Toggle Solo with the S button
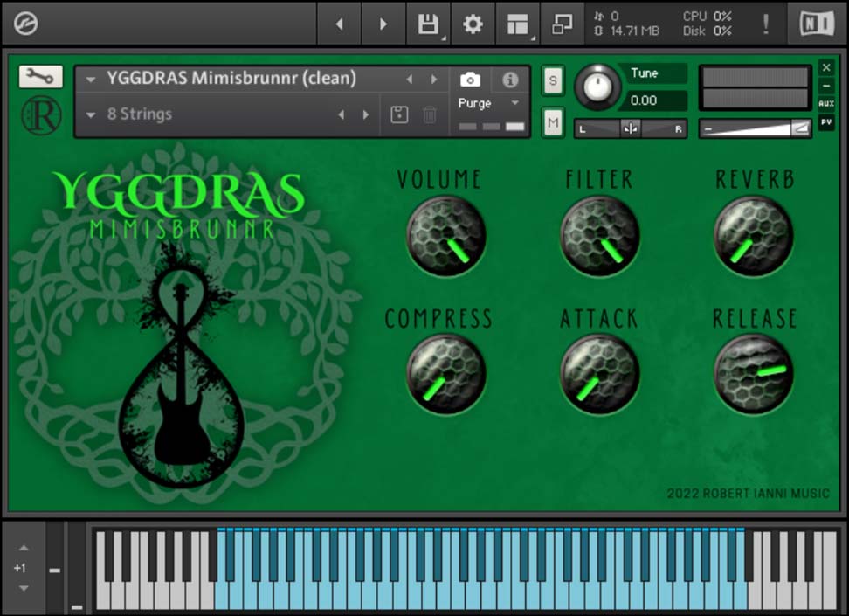This screenshot has width=849, height=616. pos(553,80)
